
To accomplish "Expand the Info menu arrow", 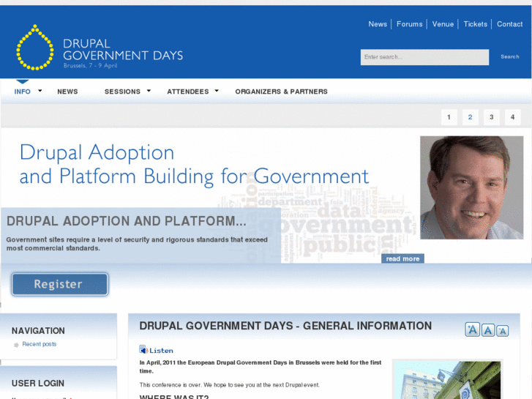I will 40,91.
